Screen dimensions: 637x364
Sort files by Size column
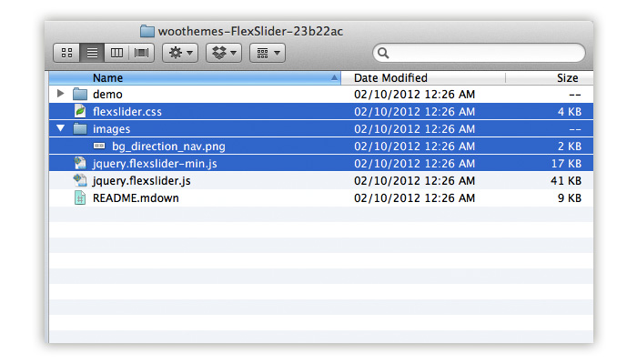coord(550,77)
